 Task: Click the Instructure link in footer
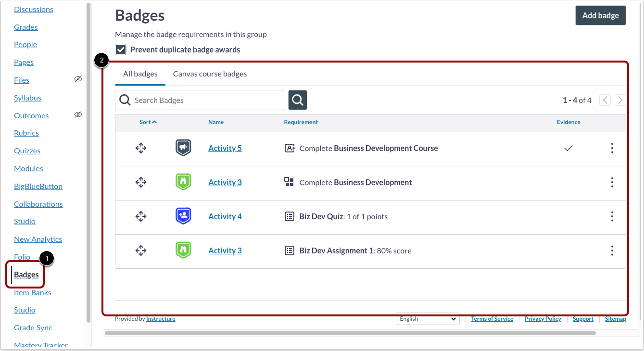click(161, 319)
